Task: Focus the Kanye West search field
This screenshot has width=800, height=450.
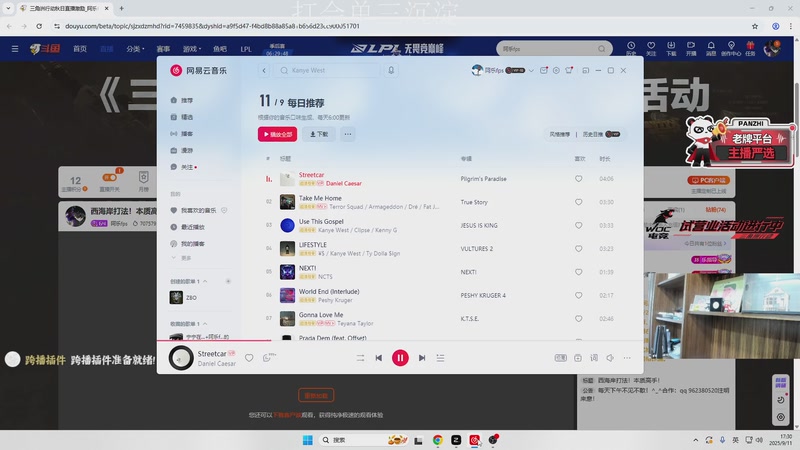Action: point(328,70)
